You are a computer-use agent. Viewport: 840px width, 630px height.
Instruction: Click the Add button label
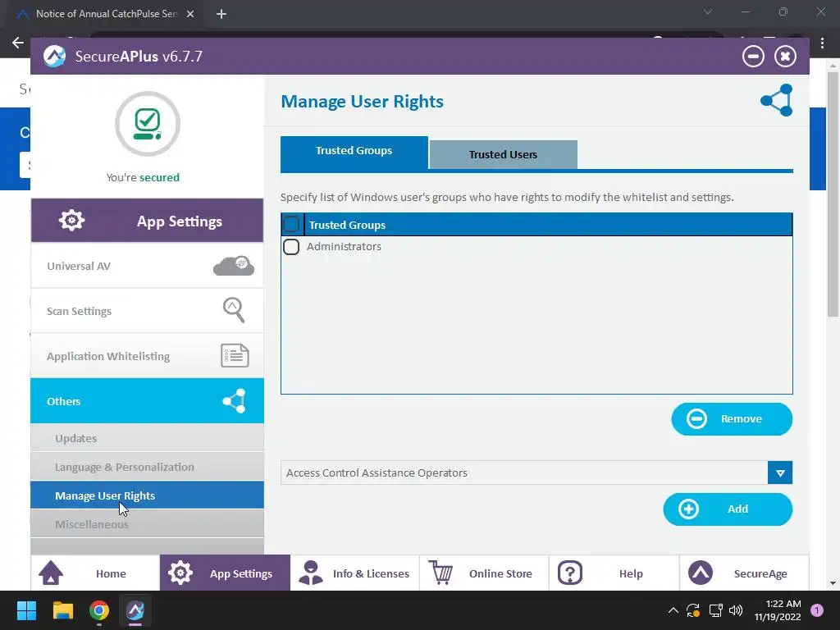[737, 509]
